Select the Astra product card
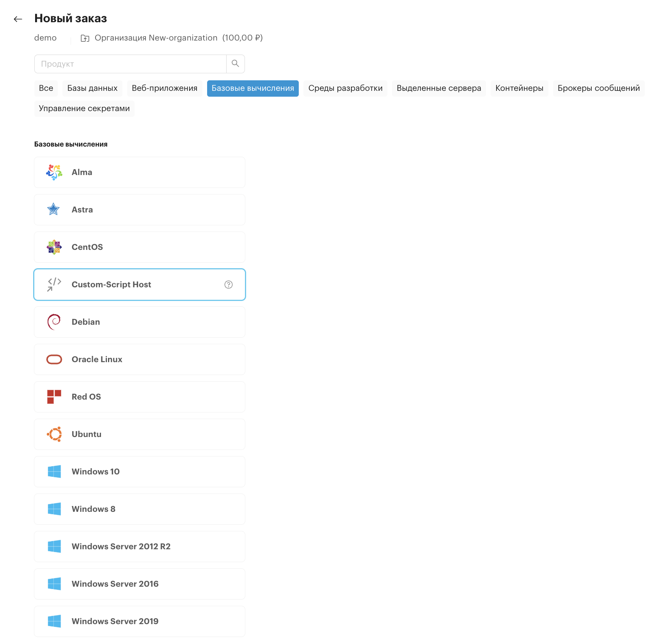Viewport: 658px width, 644px height. (x=140, y=210)
